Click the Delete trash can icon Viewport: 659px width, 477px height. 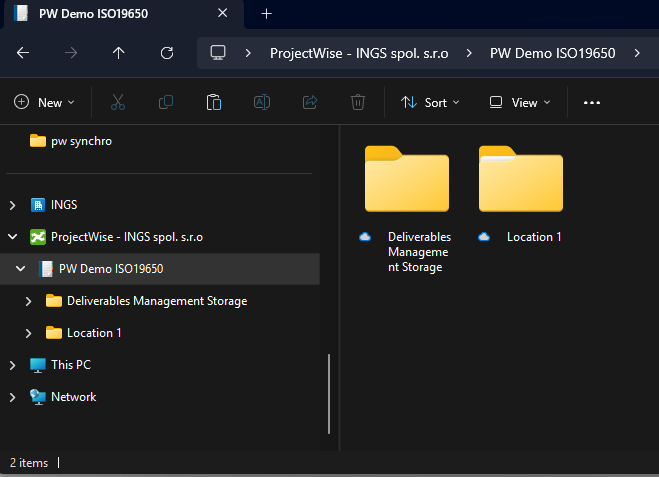pos(358,102)
